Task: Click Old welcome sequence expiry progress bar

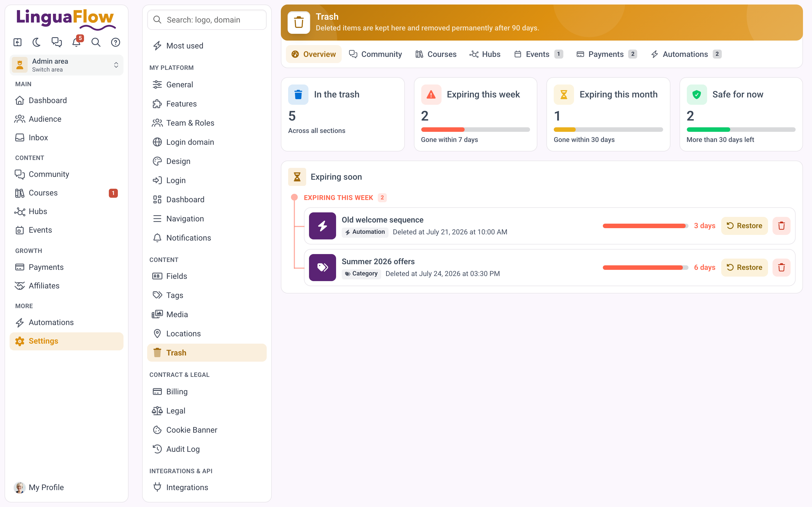Action: 645,226
